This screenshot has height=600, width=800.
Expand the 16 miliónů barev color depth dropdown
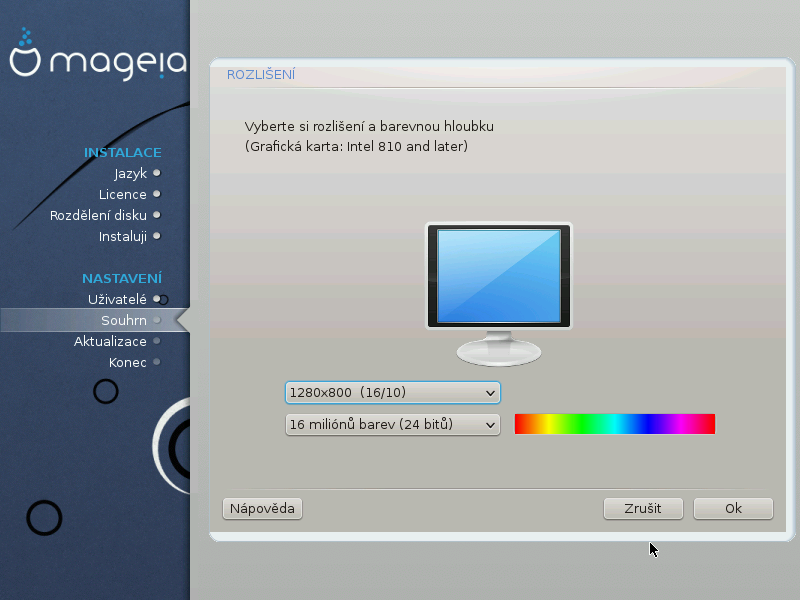392,424
